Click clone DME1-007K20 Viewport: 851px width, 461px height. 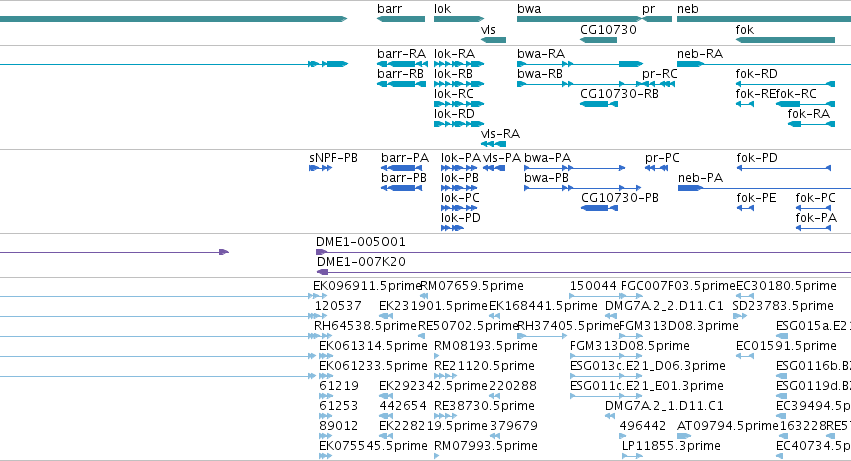coord(583,273)
